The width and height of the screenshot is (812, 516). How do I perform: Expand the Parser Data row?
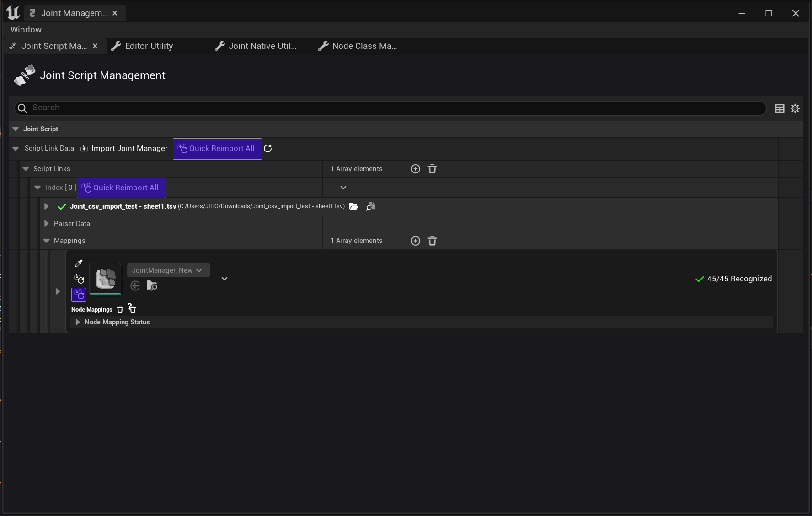coord(46,224)
